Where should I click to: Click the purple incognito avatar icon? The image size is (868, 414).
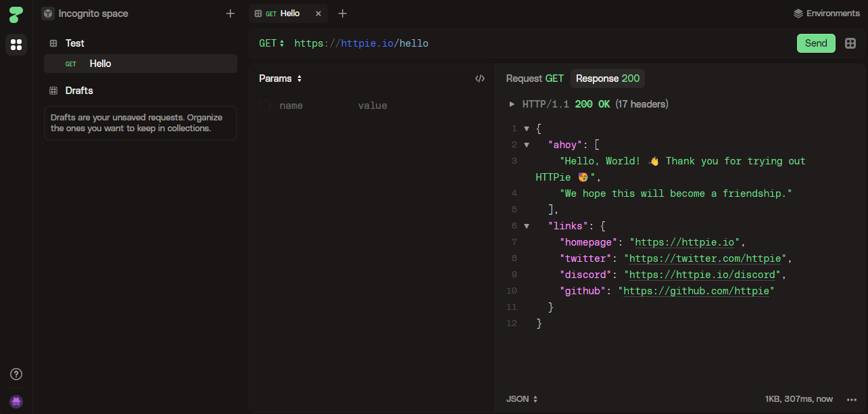(x=16, y=401)
